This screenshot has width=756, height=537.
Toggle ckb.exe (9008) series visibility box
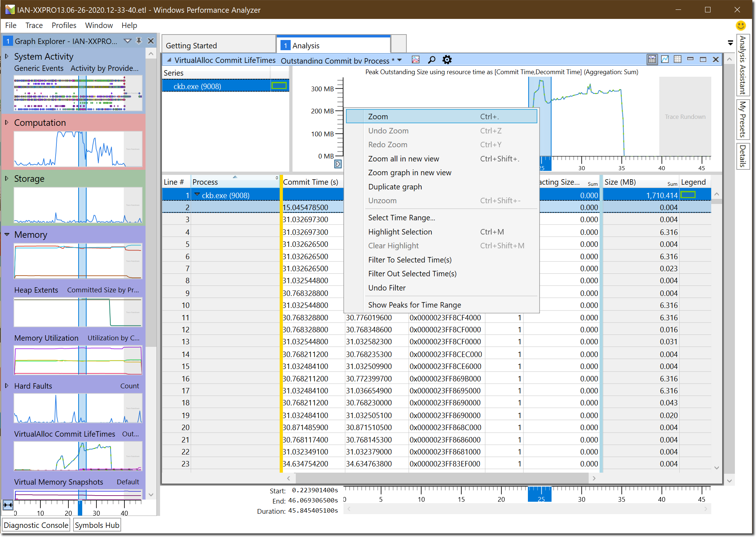click(x=279, y=86)
